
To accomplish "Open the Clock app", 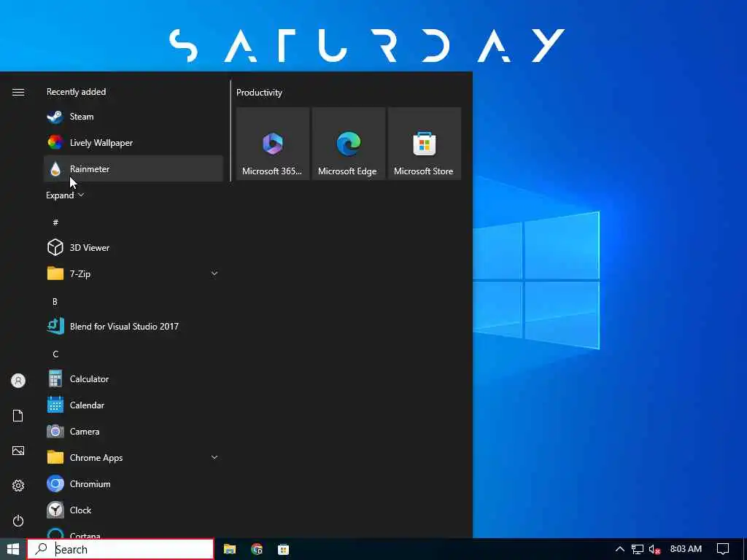I will (133, 510).
